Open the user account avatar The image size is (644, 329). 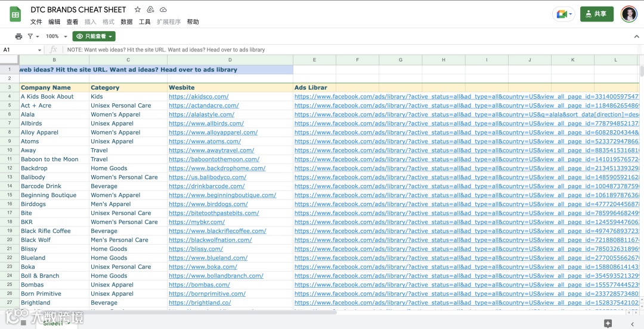coord(629,14)
